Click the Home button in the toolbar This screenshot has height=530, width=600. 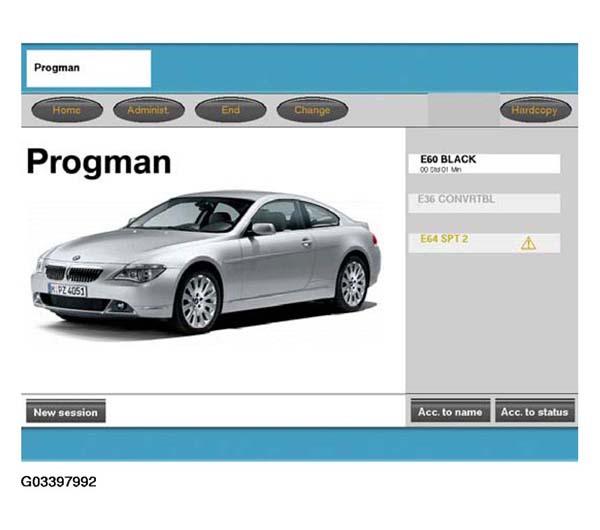pyautogui.click(x=66, y=110)
